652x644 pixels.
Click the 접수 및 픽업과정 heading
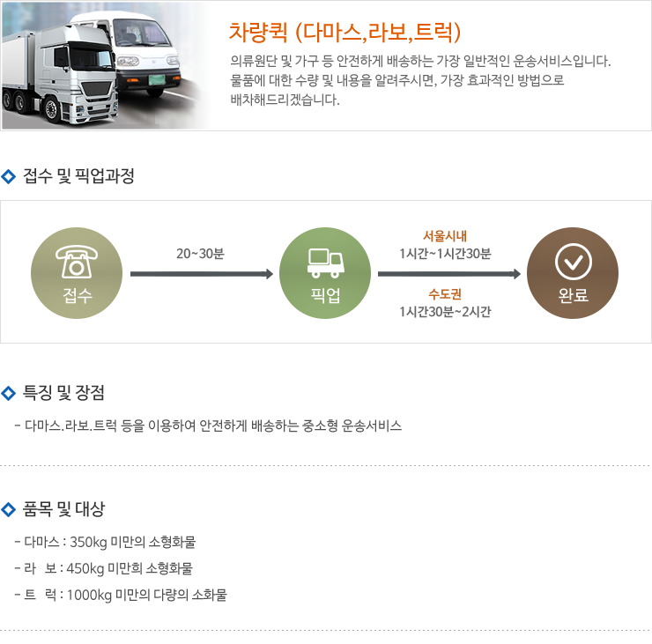coord(78,176)
